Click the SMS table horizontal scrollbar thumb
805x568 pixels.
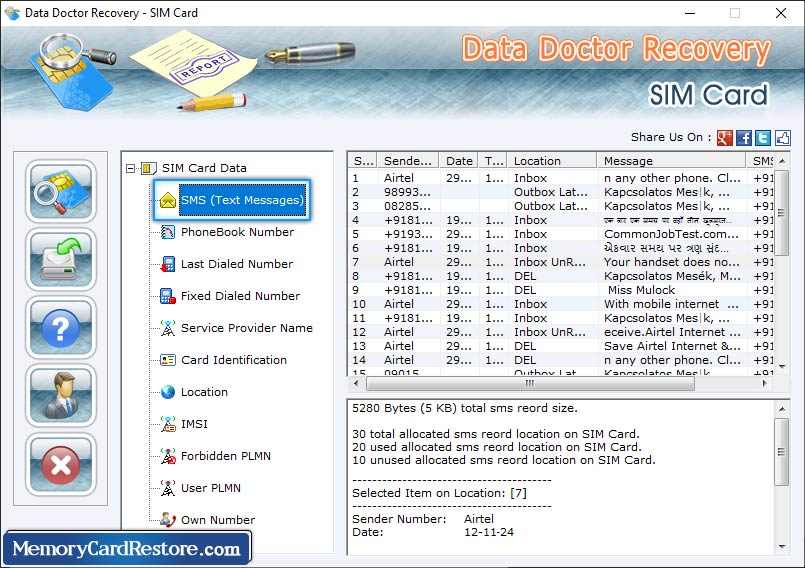click(530, 383)
